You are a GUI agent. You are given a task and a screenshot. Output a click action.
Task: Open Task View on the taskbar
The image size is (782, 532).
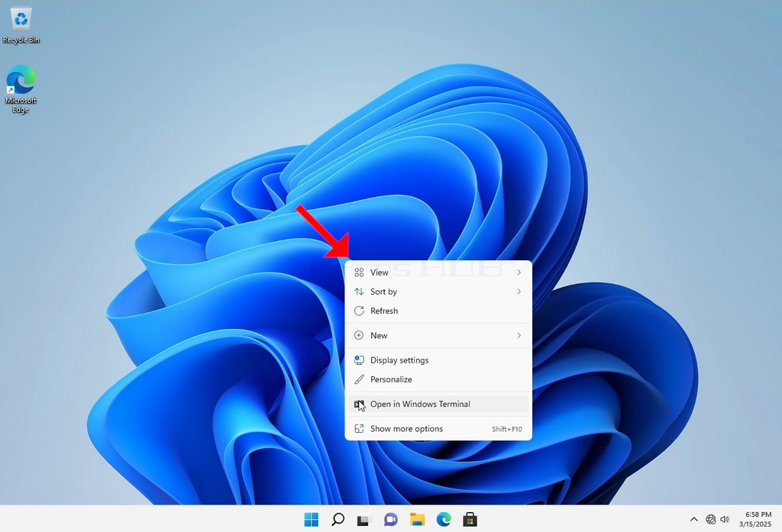(364, 520)
